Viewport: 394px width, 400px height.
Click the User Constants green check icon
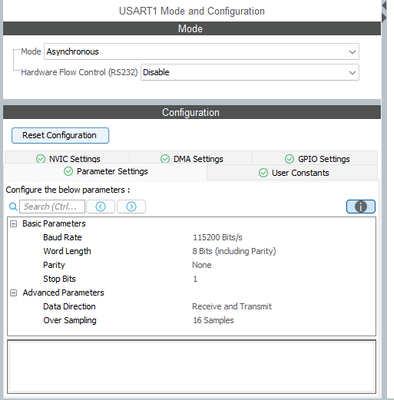coord(263,173)
